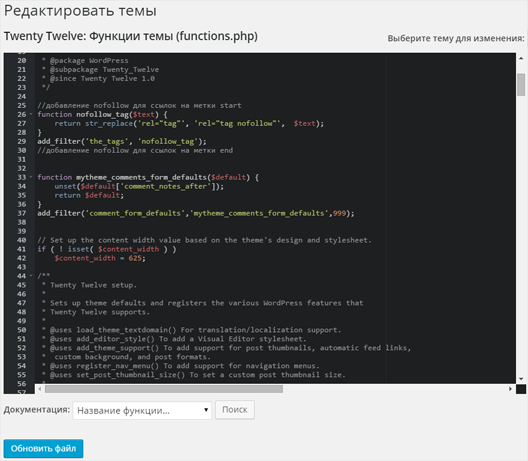This screenshot has height=461, width=528.
Task: Click line number 42 in gutter
Action: pyautogui.click(x=22, y=258)
